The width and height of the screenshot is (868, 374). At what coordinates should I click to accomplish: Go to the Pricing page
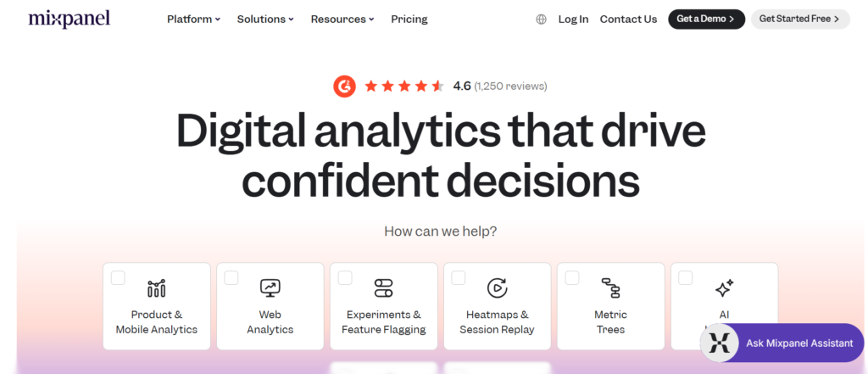409,19
